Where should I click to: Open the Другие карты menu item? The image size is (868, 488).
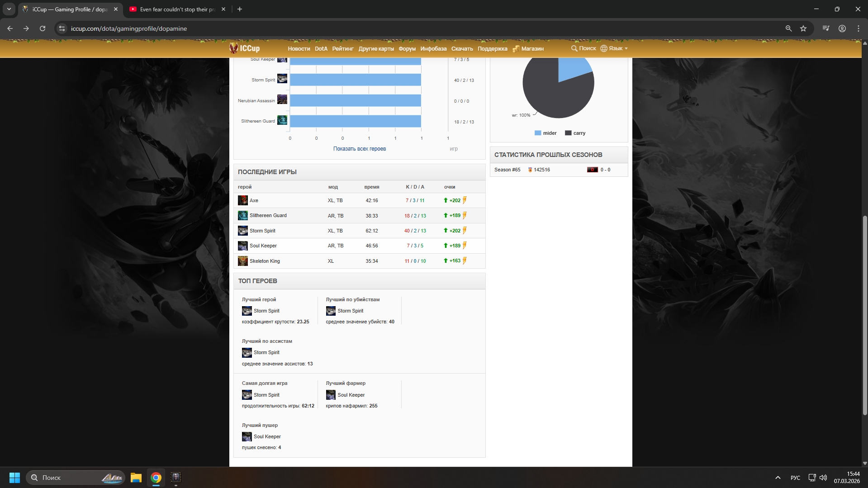coord(376,49)
